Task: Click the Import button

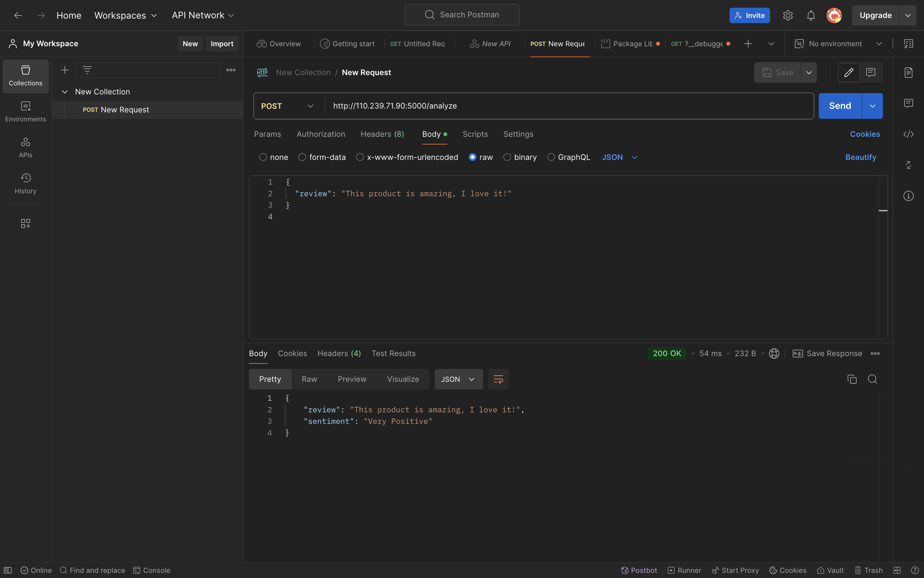Action: point(222,44)
